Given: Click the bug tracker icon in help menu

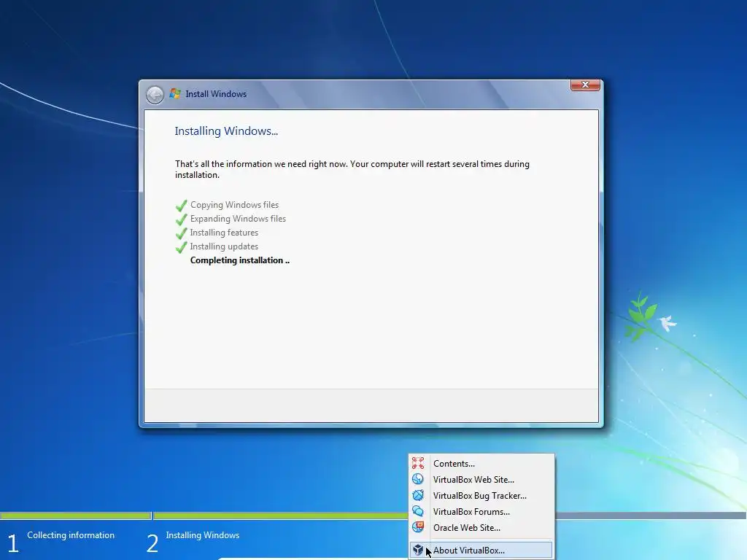Looking at the screenshot, I should 418,495.
